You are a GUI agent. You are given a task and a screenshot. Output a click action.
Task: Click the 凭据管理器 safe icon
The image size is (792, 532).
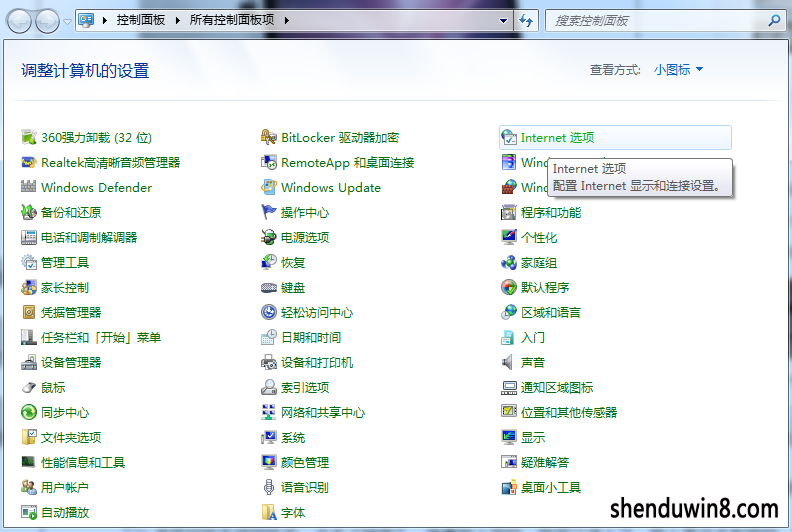point(29,312)
